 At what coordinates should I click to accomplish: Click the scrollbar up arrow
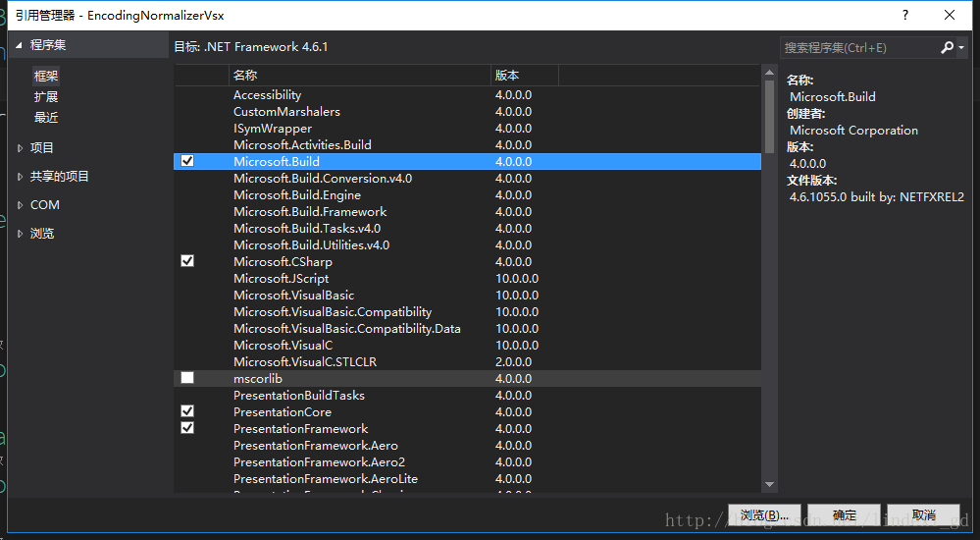pyautogui.click(x=769, y=74)
